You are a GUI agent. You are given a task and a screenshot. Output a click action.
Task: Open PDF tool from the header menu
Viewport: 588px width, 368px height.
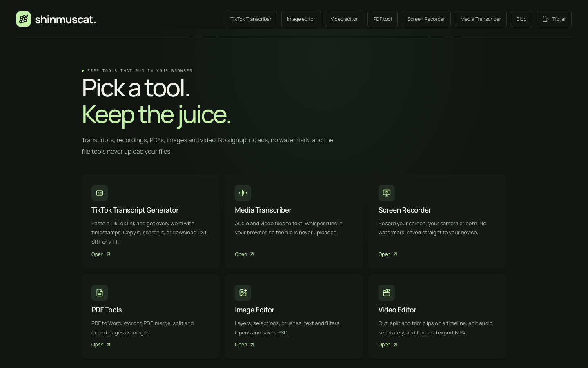(383, 19)
